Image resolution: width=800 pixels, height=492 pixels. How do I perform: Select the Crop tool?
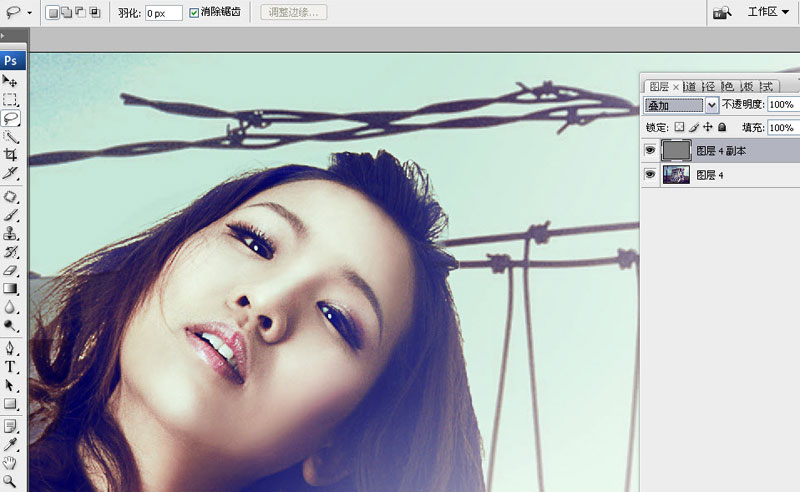click(10, 155)
